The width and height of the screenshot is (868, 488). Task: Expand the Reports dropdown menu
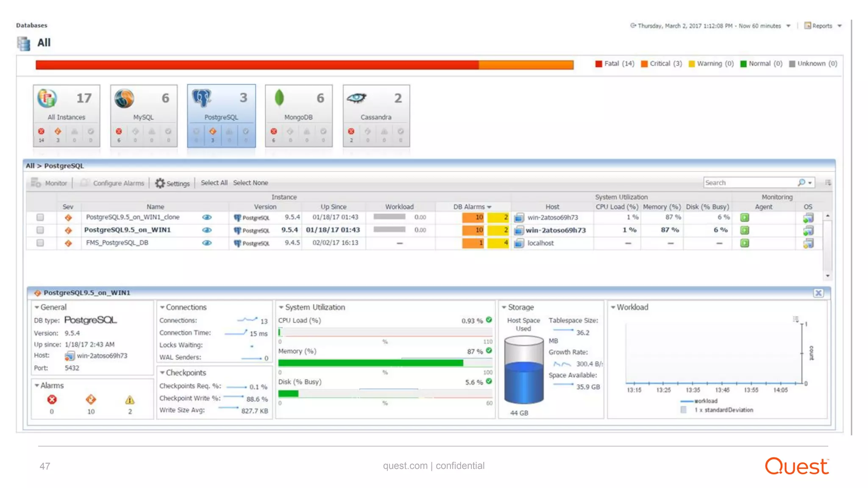pyautogui.click(x=839, y=26)
